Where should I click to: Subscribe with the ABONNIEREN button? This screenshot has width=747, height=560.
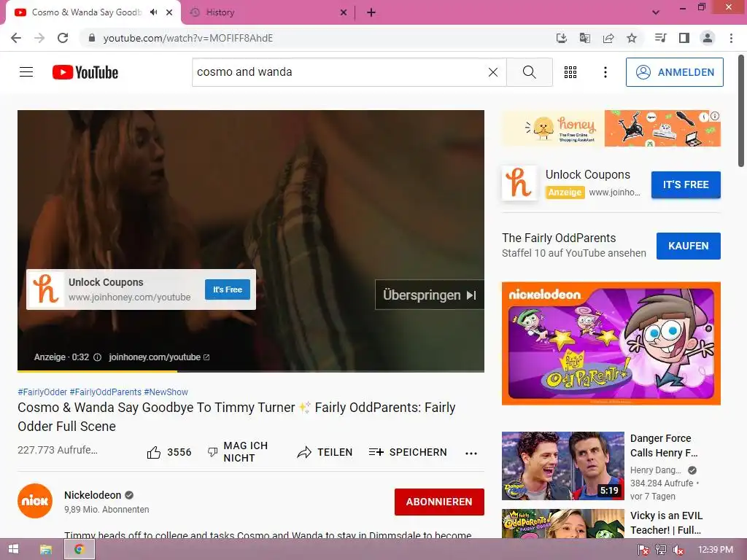pyautogui.click(x=439, y=502)
